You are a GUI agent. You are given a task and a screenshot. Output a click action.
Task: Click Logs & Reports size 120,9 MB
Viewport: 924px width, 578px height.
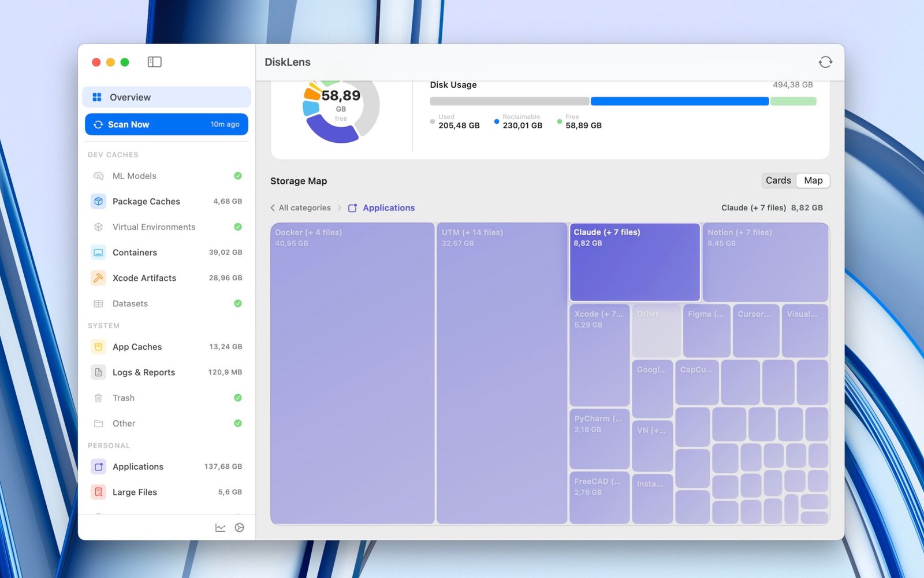pyautogui.click(x=225, y=372)
